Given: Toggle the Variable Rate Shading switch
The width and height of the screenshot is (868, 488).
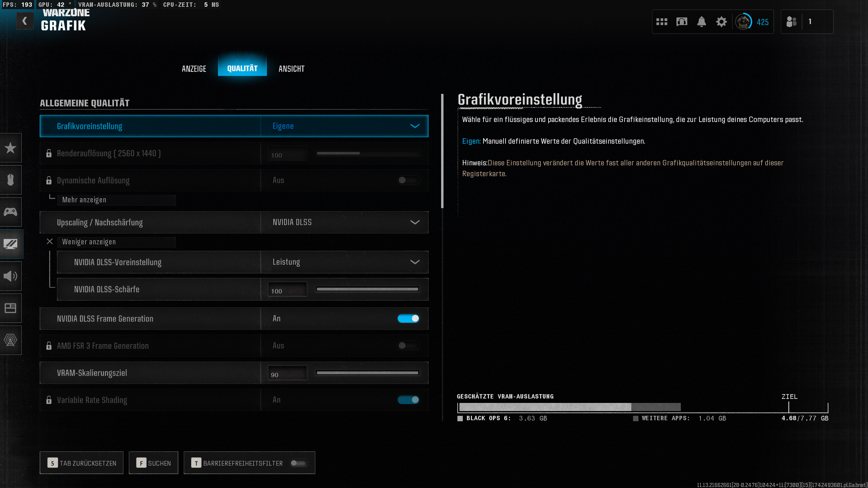Looking at the screenshot, I should coord(408,400).
